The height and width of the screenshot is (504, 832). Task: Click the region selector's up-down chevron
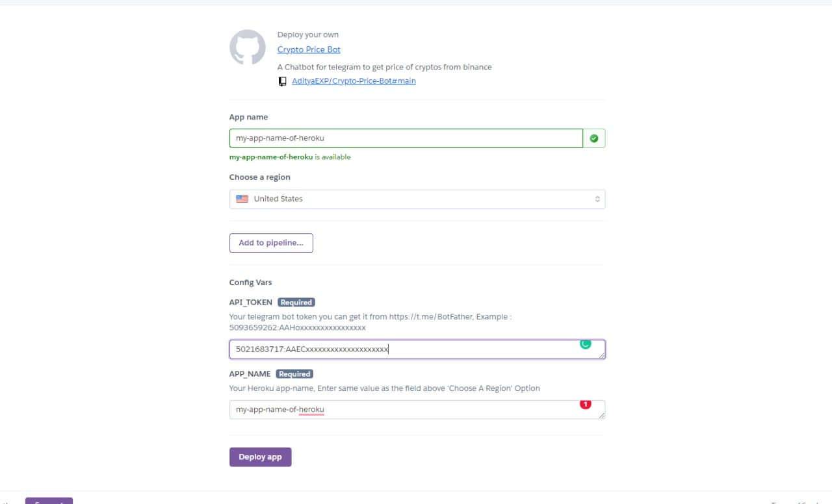coord(597,199)
